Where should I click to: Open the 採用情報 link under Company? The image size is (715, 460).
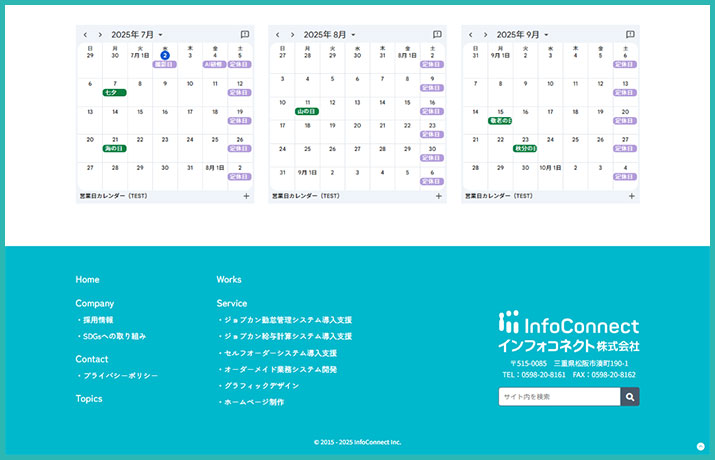click(x=97, y=320)
